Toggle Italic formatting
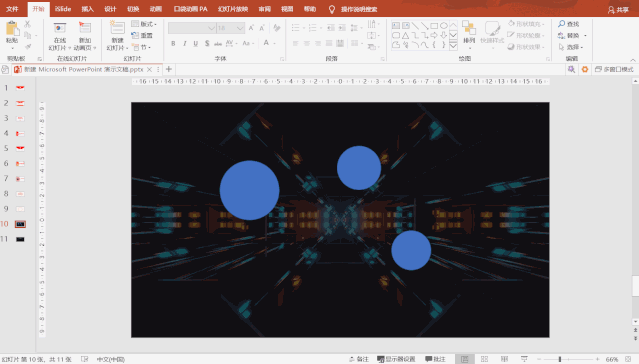The width and height of the screenshot is (639, 364). pyautogui.click(x=185, y=43)
